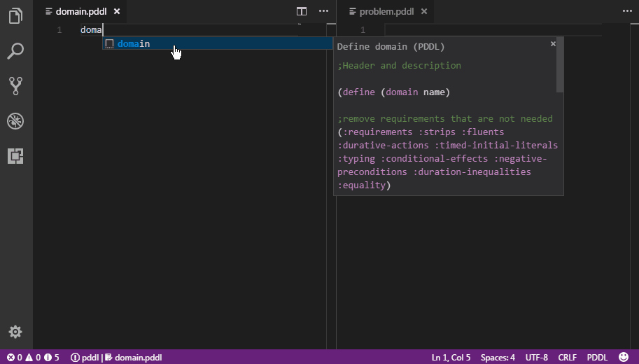Click the feedback smiley icon
639x364 pixels.
[x=624, y=357]
